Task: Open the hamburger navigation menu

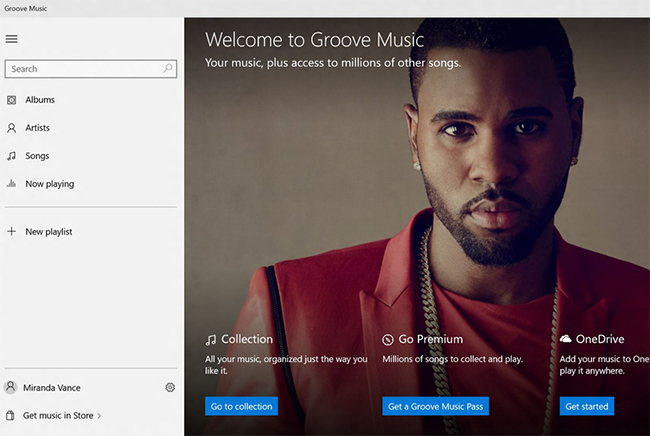Action: point(12,39)
